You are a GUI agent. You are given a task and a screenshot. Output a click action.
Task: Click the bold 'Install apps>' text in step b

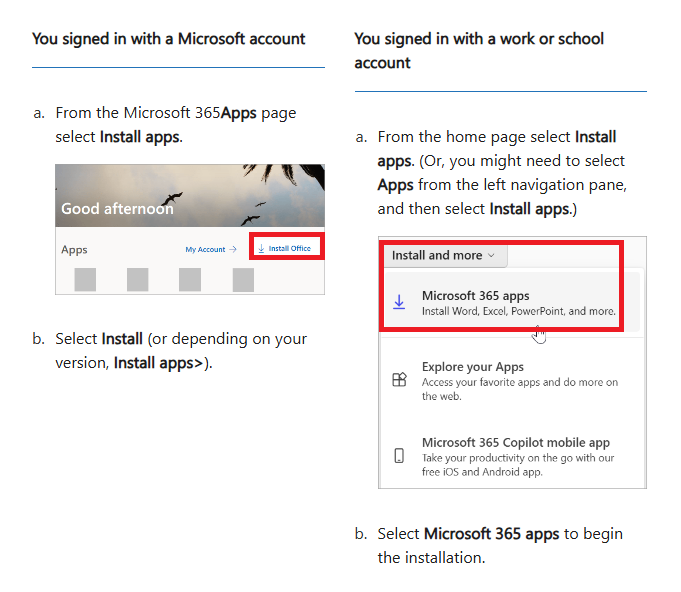158,363
